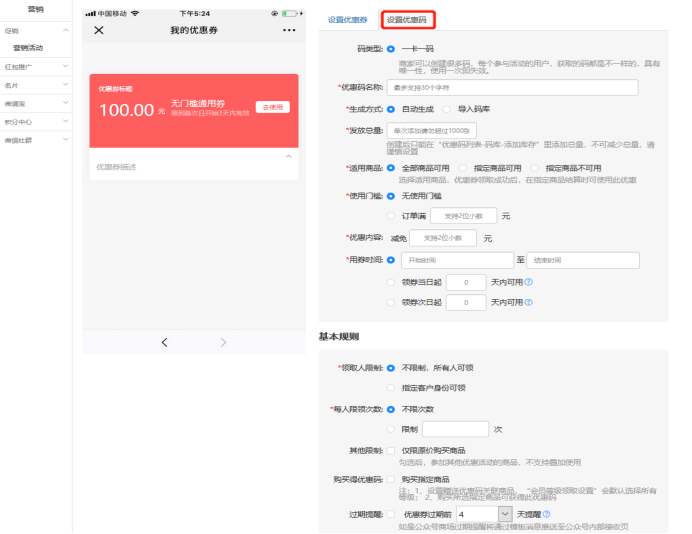Focus the 限制 times input field
Viewport: 692px width, 534px height.
[x=455, y=429]
